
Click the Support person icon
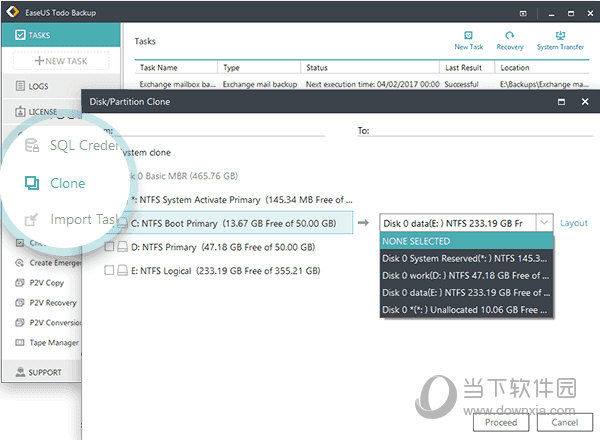(20, 372)
